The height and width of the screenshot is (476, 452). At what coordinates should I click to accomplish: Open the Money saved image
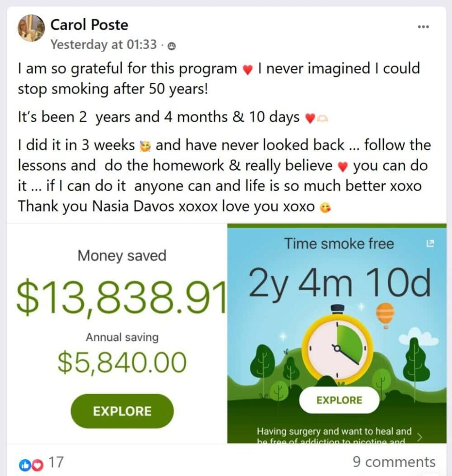click(117, 334)
